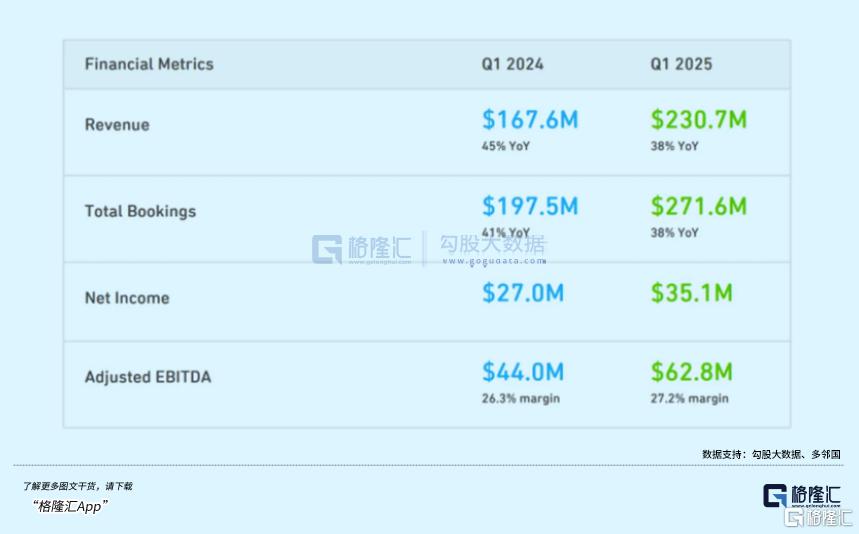Click the $271.6M bookings value

698,206
